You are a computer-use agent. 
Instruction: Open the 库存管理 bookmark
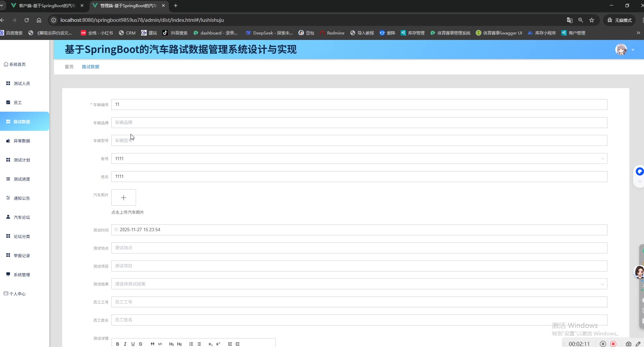click(x=413, y=33)
